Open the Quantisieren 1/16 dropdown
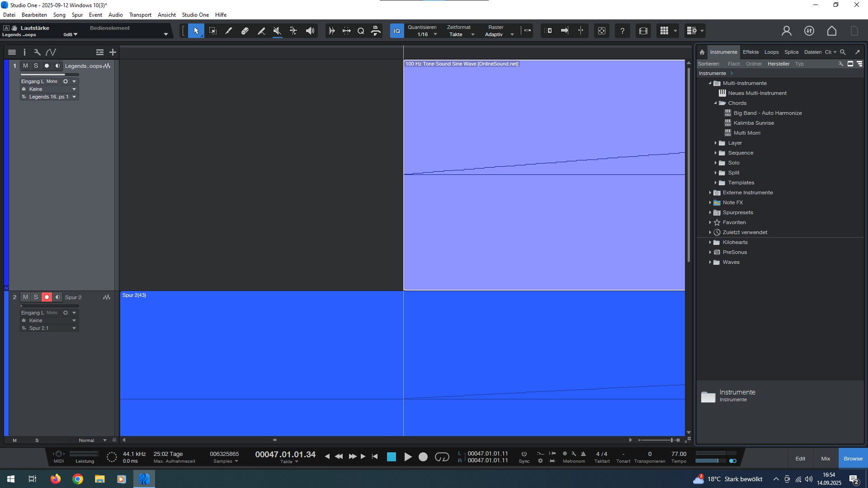Screen dimensions: 868x488 (x=435, y=35)
